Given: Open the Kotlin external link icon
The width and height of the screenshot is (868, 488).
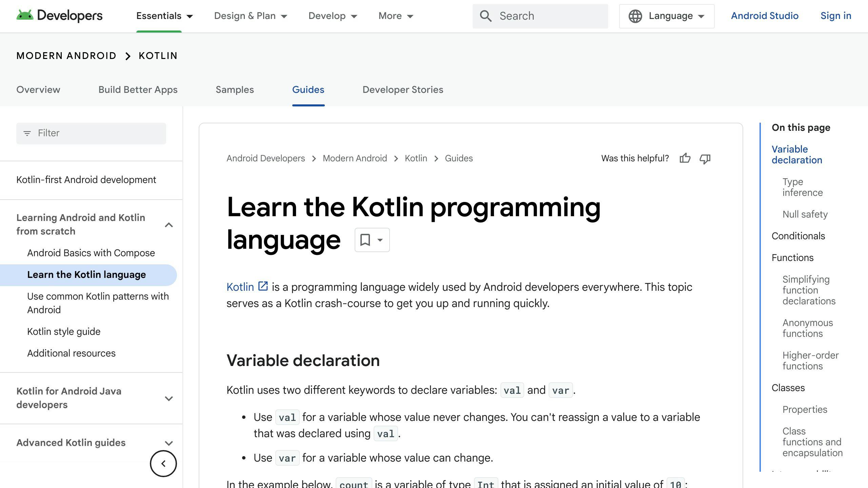Looking at the screenshot, I should tap(262, 286).
